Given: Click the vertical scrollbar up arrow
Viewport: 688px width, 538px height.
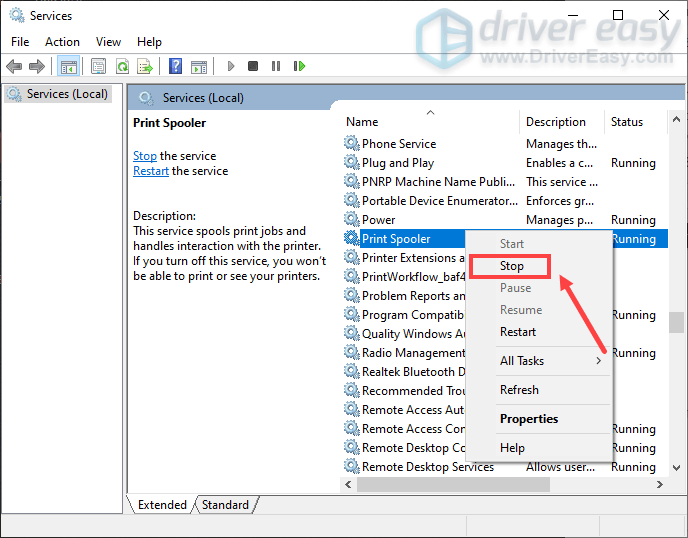Looking at the screenshot, I should pos(676,119).
